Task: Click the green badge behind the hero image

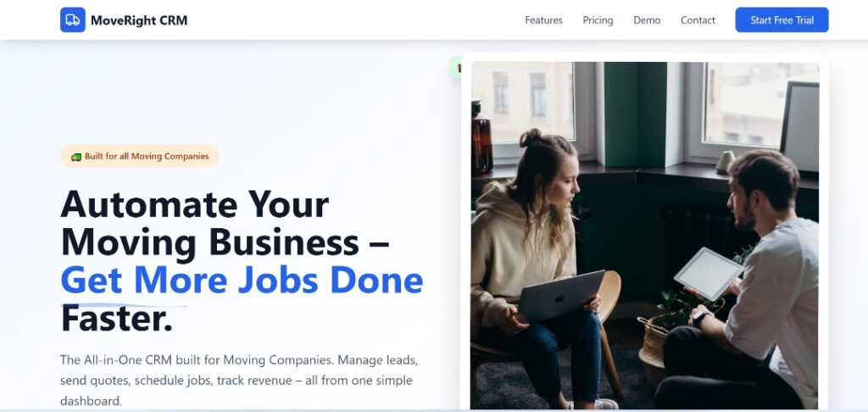Action: click(x=455, y=68)
